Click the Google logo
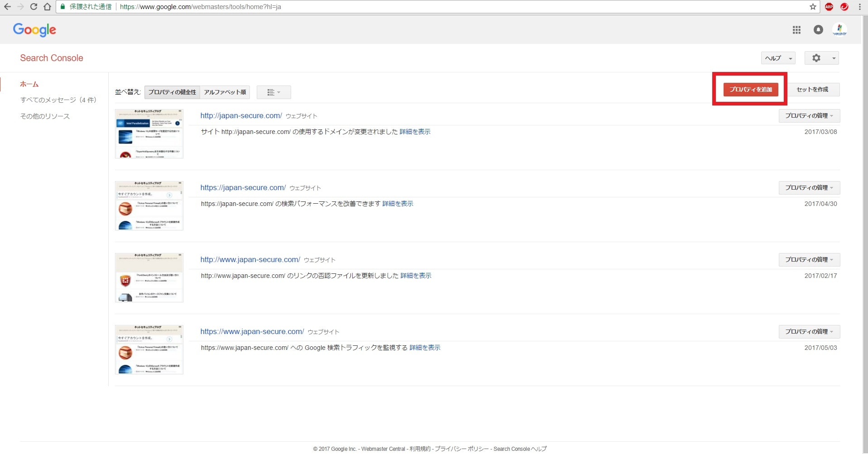868x454 pixels. click(x=34, y=30)
